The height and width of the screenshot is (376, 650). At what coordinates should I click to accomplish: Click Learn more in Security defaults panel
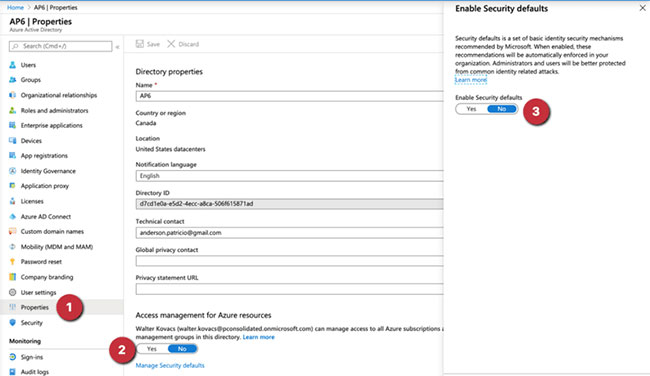[471, 80]
